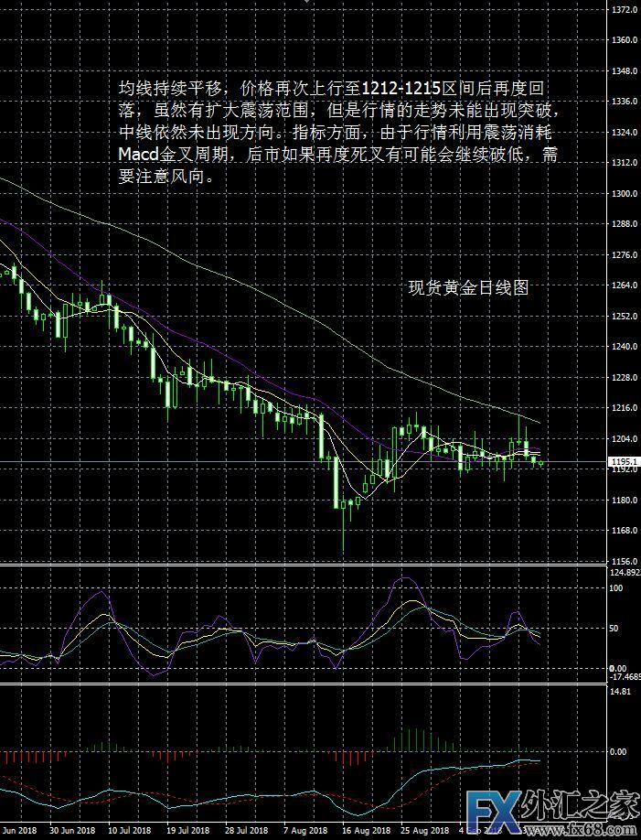This screenshot has width=641, height=840.
Task: Click the 1216.0 price axis label
Action: (x=624, y=408)
